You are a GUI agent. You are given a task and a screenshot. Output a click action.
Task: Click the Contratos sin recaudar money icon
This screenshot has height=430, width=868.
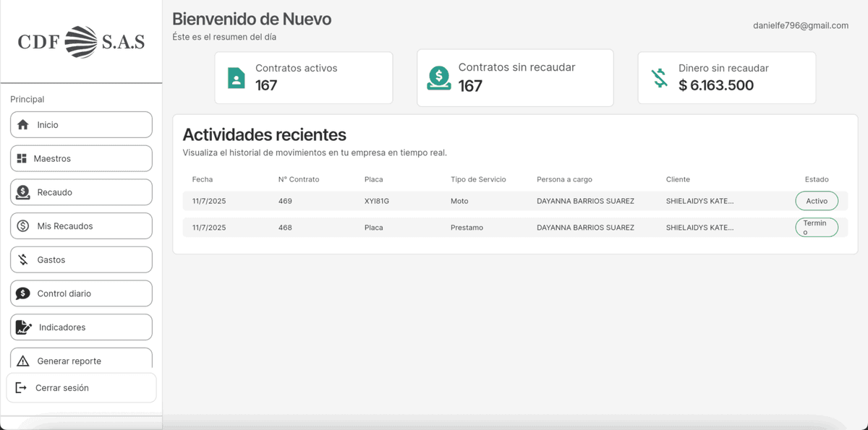point(439,78)
